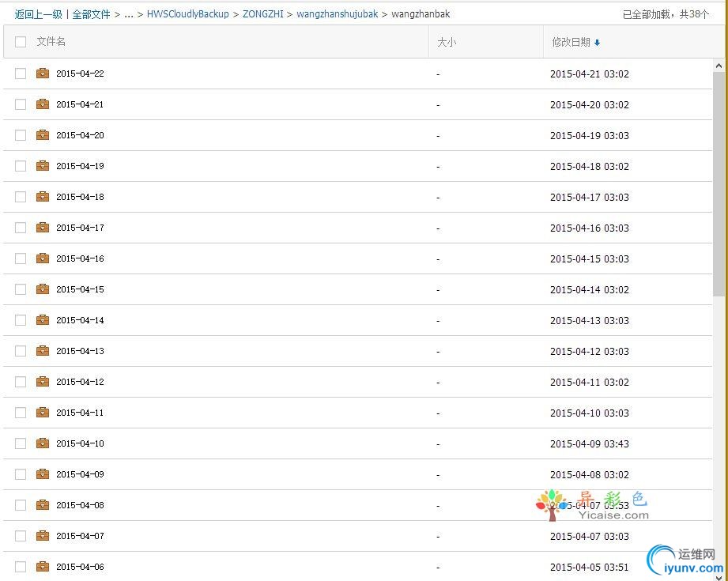Open folder name 2015-04-13
Screen dimensions: 728x581
(x=81, y=351)
